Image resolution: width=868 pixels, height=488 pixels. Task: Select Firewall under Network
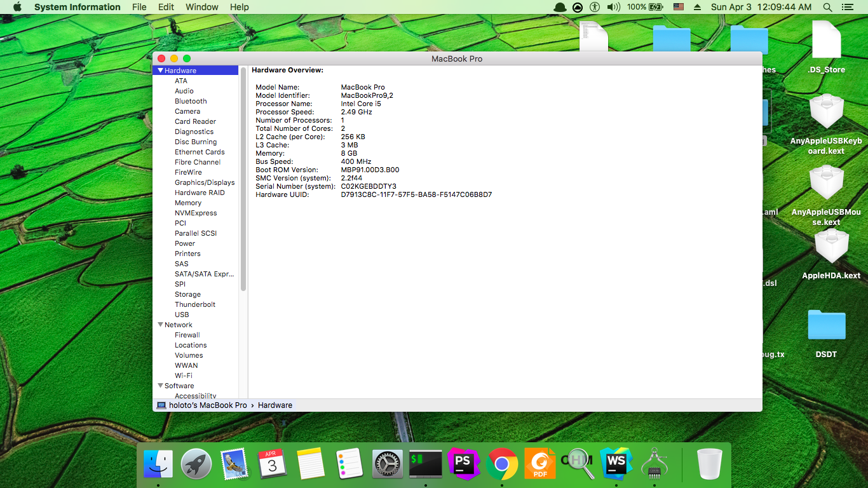pos(187,335)
